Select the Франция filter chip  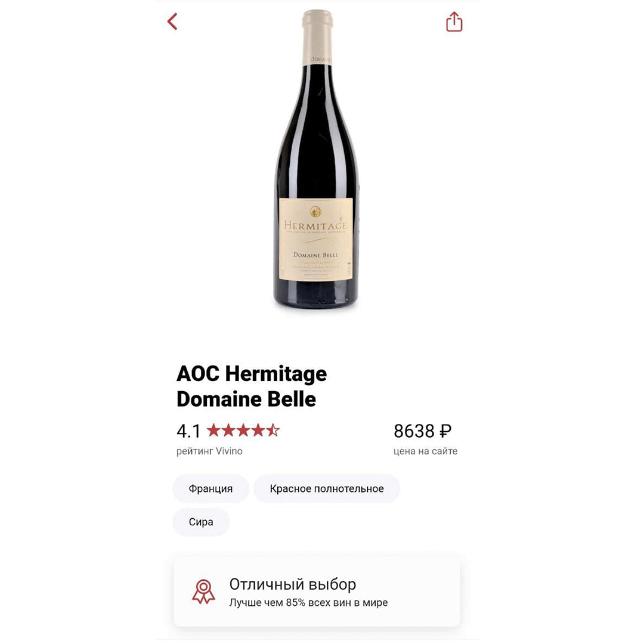210,488
